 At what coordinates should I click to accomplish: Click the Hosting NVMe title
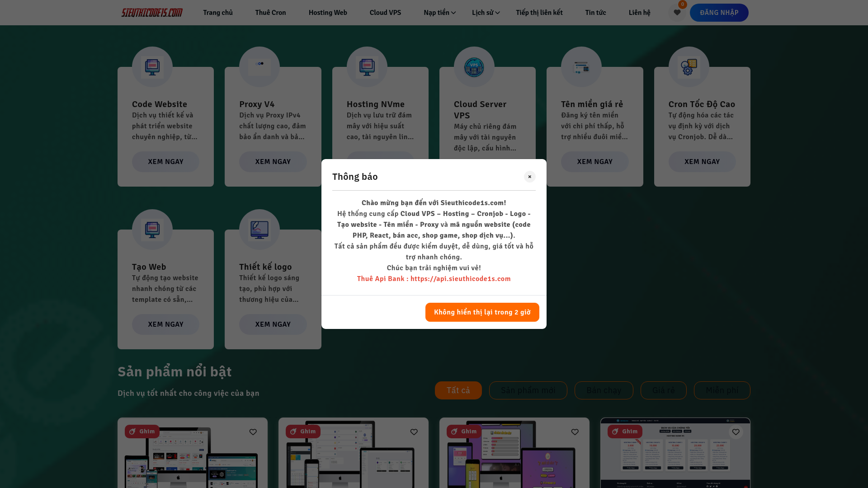tap(375, 104)
